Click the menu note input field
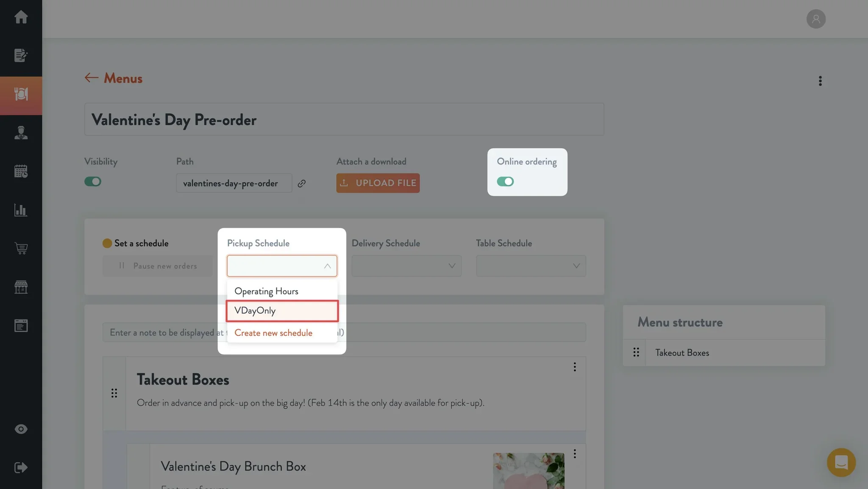Viewport: 868px width, 489px height. click(344, 333)
